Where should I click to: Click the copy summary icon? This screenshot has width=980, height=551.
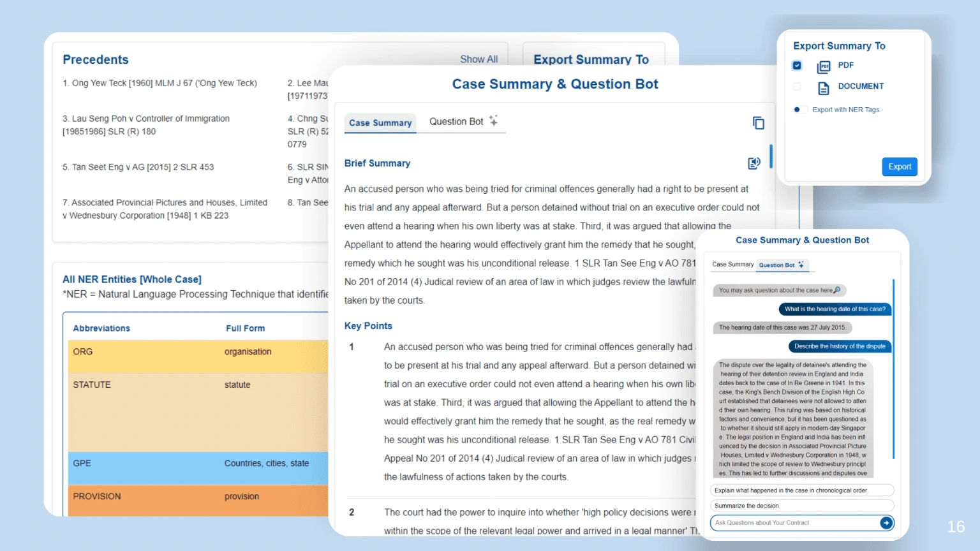tap(758, 122)
